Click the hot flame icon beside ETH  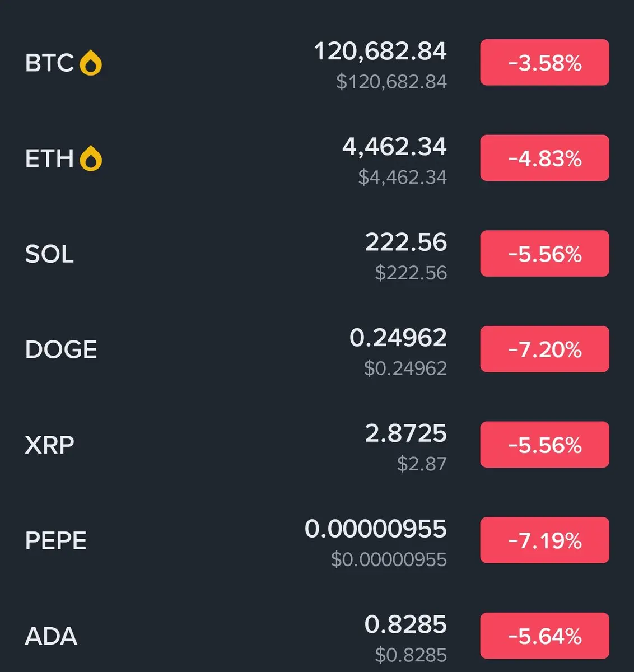(x=91, y=158)
